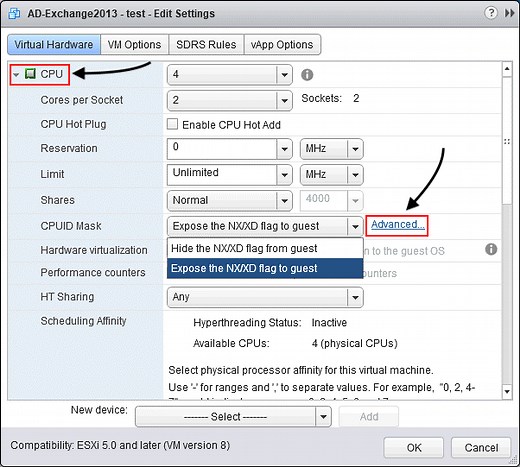Select Expose the NX/XD flag to guest option
The image size is (520, 467).
[265, 268]
